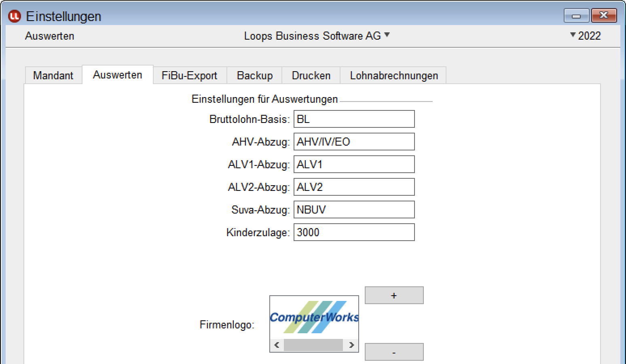Open the Backup tab
Image resolution: width=626 pixels, height=364 pixels.
tap(254, 75)
